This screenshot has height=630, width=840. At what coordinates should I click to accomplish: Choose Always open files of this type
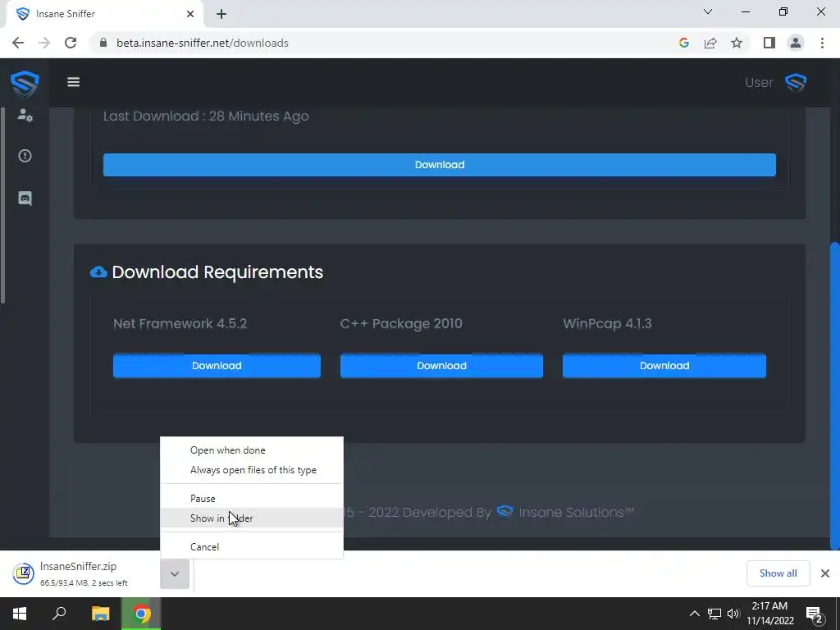[252, 470]
